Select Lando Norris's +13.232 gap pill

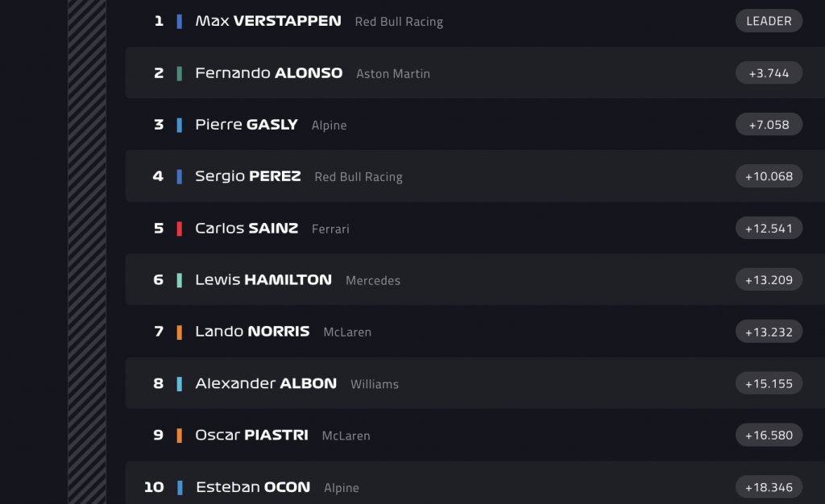pyautogui.click(x=769, y=332)
